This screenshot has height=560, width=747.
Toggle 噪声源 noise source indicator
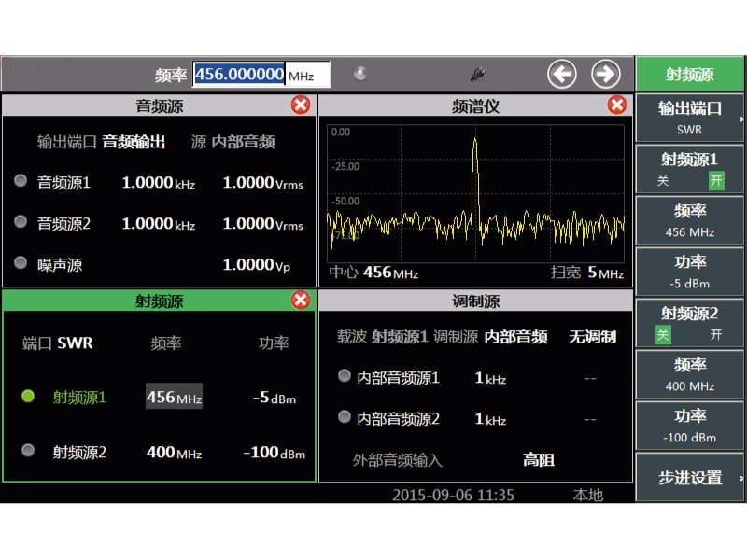coord(21,263)
